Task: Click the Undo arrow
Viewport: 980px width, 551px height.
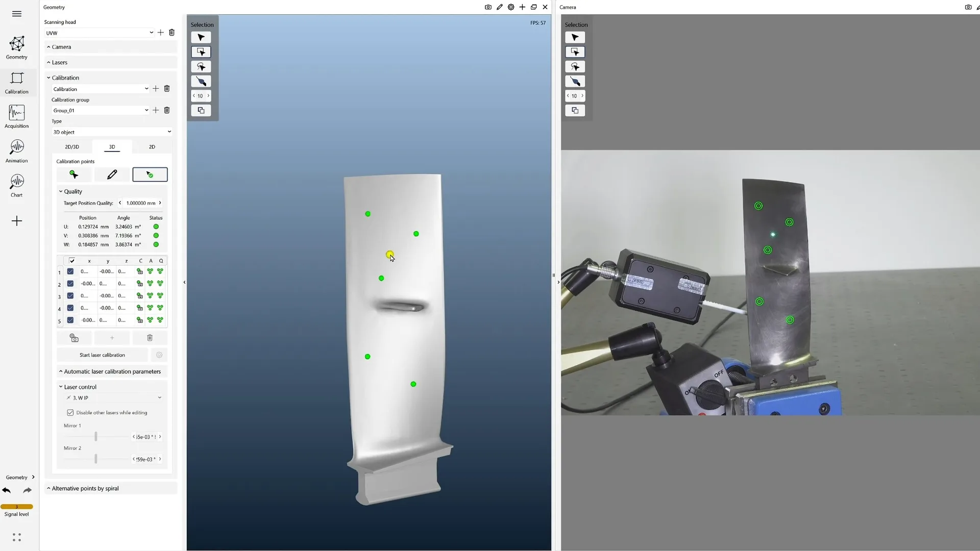Action: (7, 490)
